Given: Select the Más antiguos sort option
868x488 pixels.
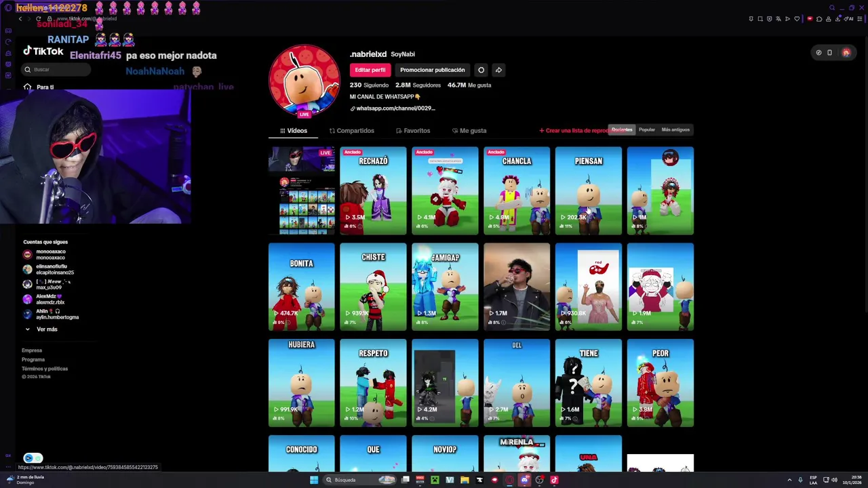Looking at the screenshot, I should 675,129.
